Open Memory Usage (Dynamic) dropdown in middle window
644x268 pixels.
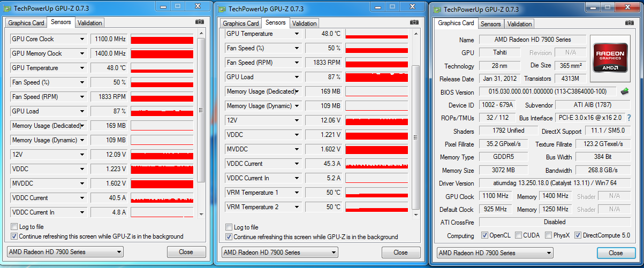coord(297,106)
